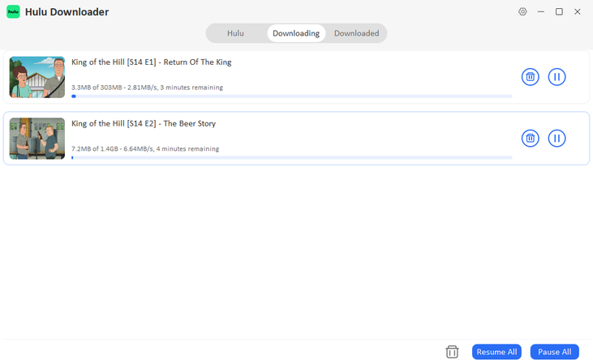Pause the Return Of The King download
The image size is (593, 364).
pyautogui.click(x=556, y=77)
